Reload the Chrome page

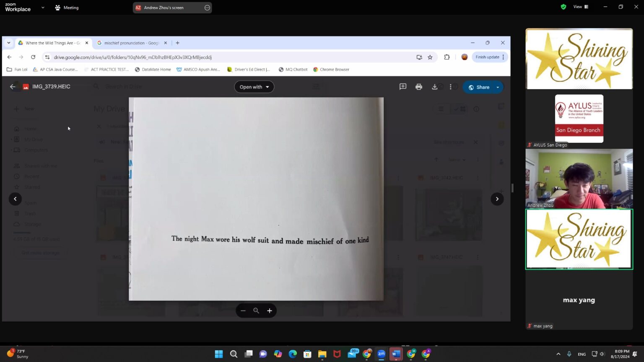33,57
